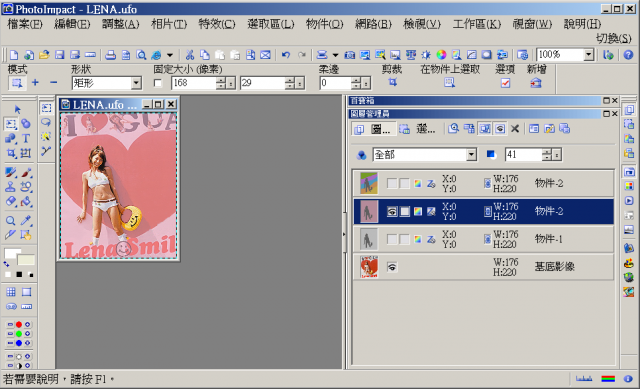Open a file with the folder icon

pos(44,55)
